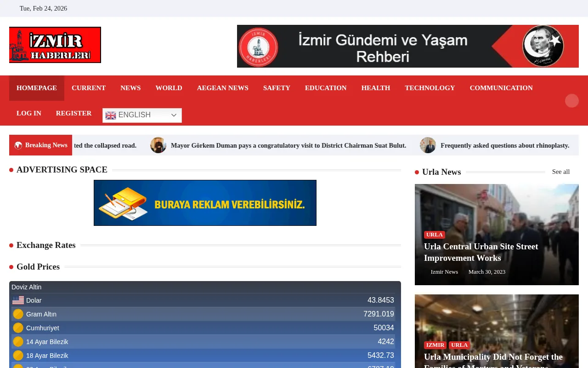Click the İzmir Haberleri site logo

coord(55,45)
